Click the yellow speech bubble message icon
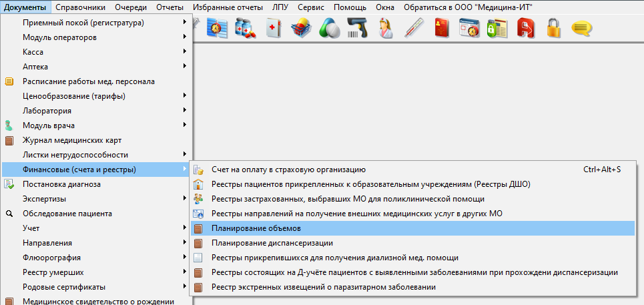 point(581,29)
